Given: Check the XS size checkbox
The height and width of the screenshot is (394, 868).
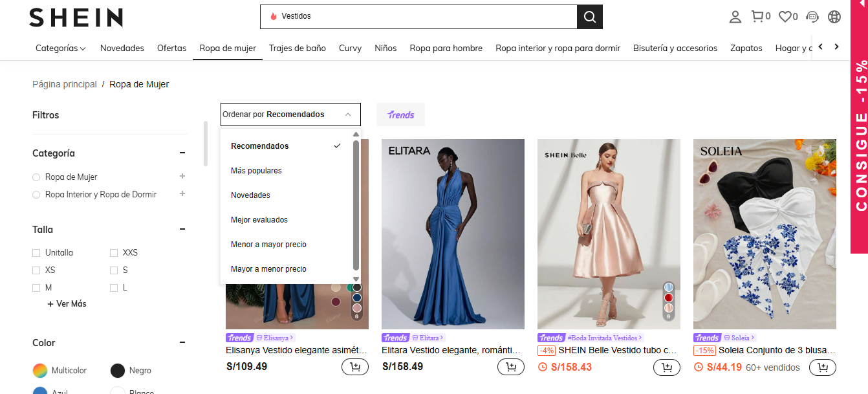Looking at the screenshot, I should tap(36, 270).
